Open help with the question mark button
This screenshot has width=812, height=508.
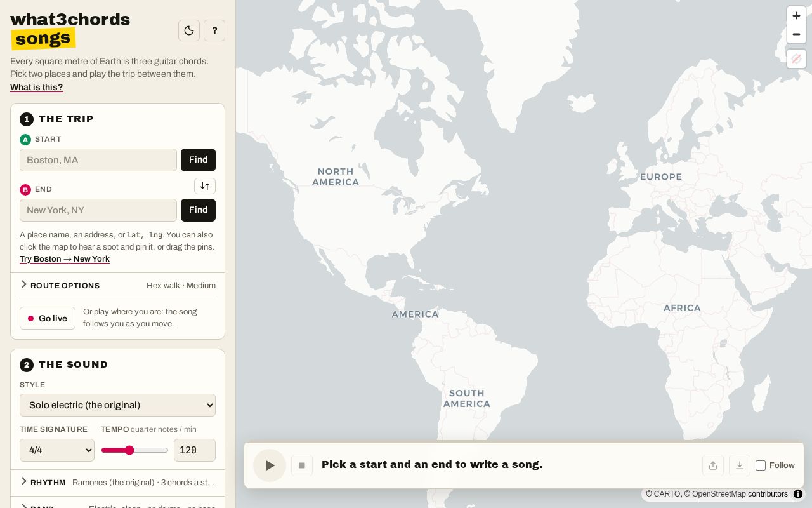click(214, 30)
